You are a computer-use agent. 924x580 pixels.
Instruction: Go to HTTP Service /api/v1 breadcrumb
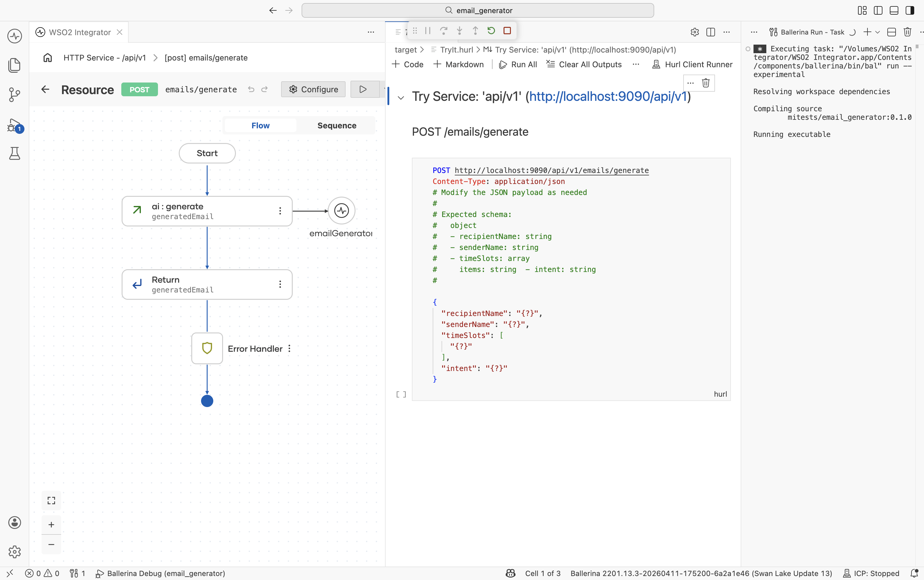104,58
